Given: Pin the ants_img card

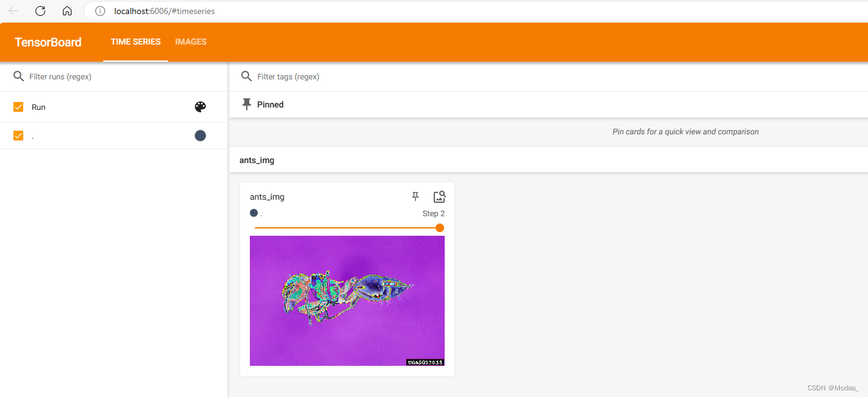Looking at the screenshot, I should coord(415,196).
